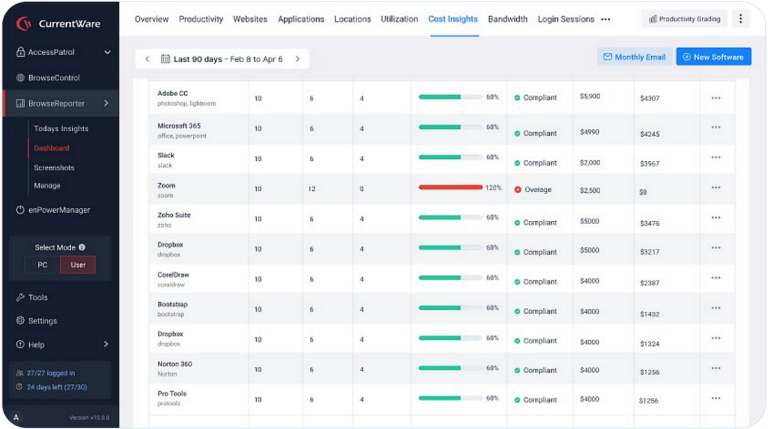Viewport: 768px width, 429px height.
Task: Open the Microsoft 365 row options menu
Action: click(x=716, y=127)
